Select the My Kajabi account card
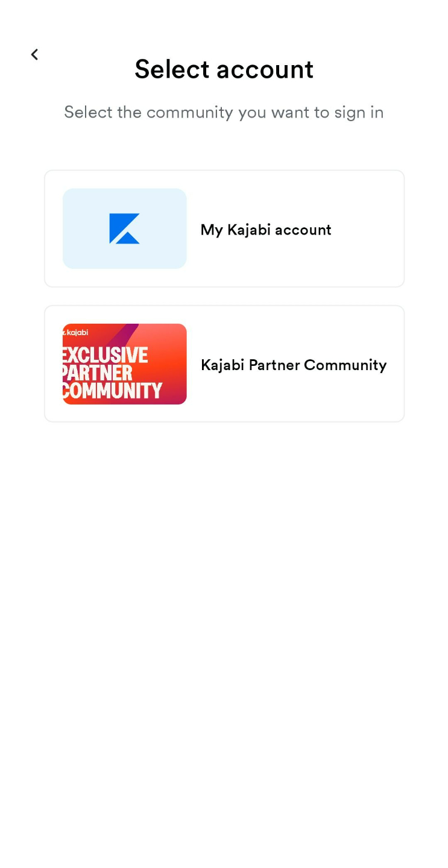 click(x=224, y=228)
